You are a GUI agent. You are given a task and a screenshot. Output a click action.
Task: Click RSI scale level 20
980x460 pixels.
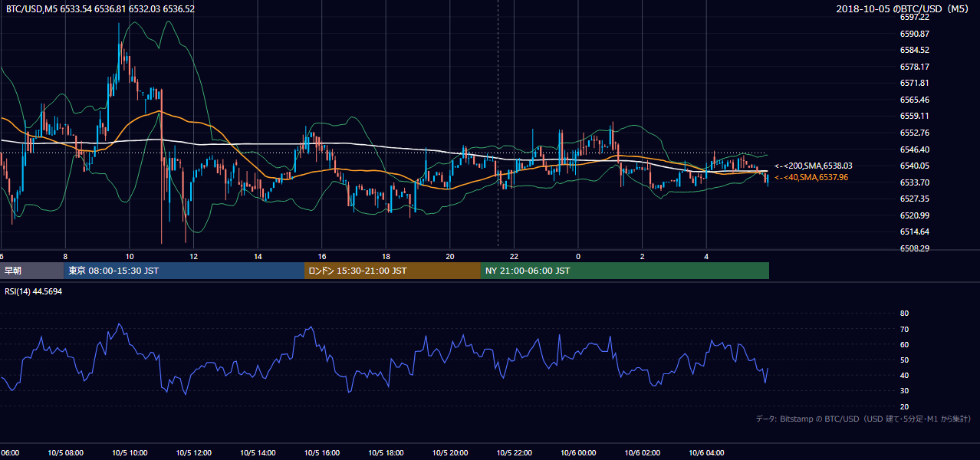coord(904,406)
